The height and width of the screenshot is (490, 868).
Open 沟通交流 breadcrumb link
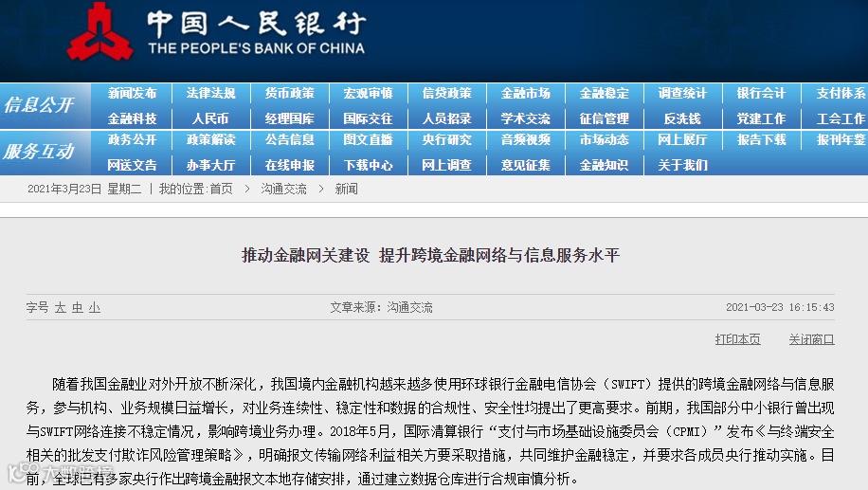[283, 189]
